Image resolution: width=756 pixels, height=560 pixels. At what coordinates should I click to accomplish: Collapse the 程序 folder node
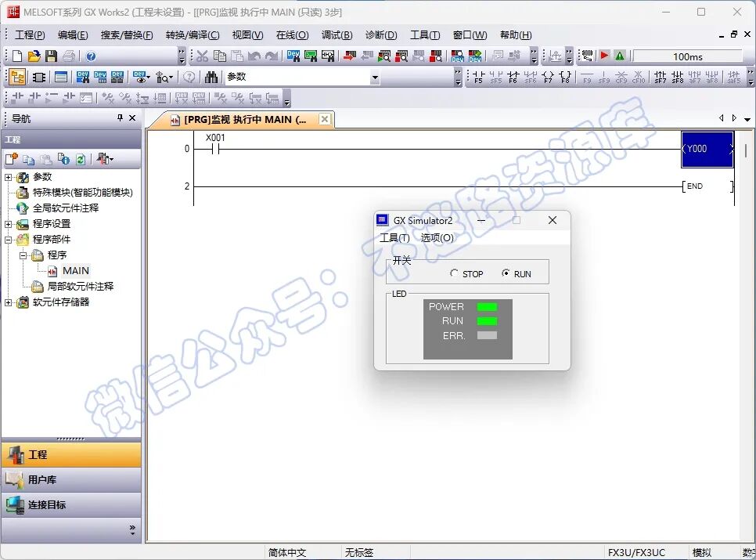coord(23,255)
